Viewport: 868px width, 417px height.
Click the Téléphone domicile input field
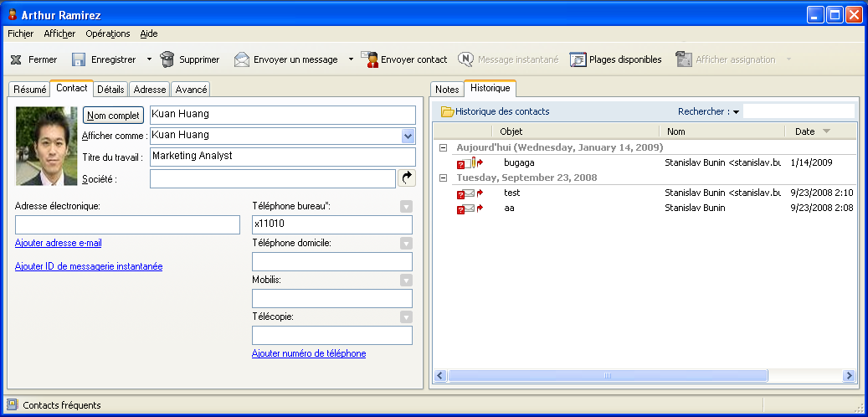coord(332,261)
